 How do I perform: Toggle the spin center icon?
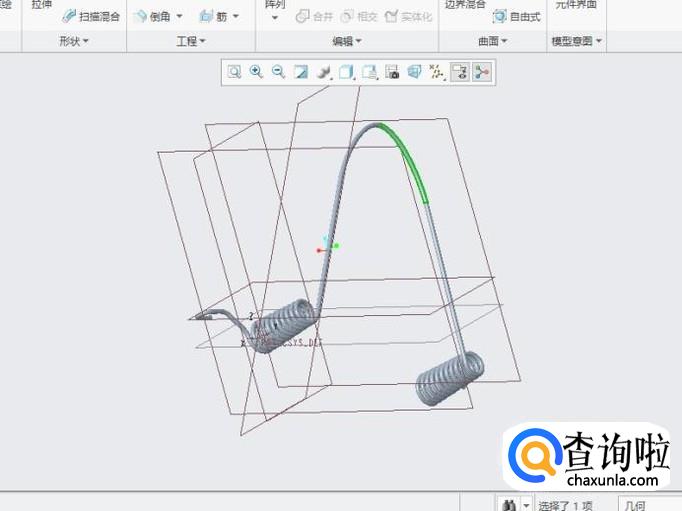tap(482, 72)
